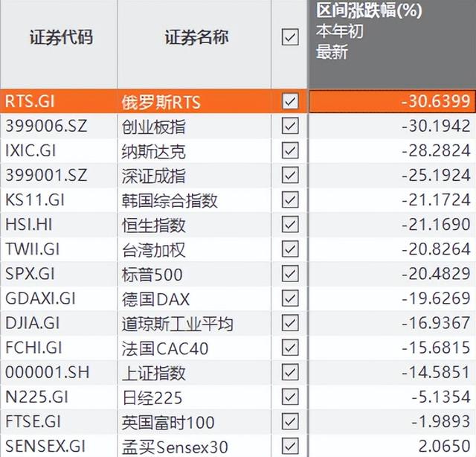Uncheck the 英国富时100 row checkbox
This screenshot has height=457, width=476.
coord(290,421)
